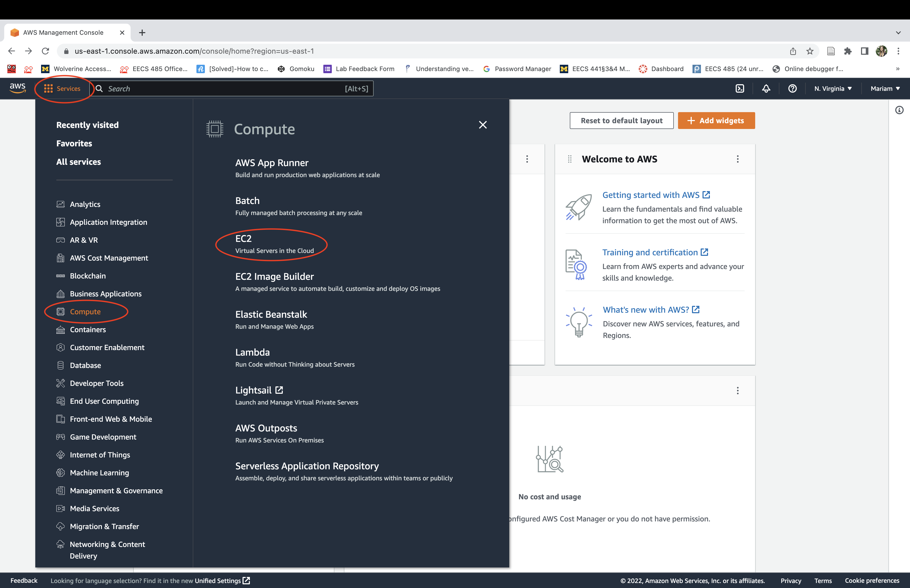Image resolution: width=910 pixels, height=588 pixels.
Task: Open the AWS CloudShell icon
Action: [x=740, y=89]
